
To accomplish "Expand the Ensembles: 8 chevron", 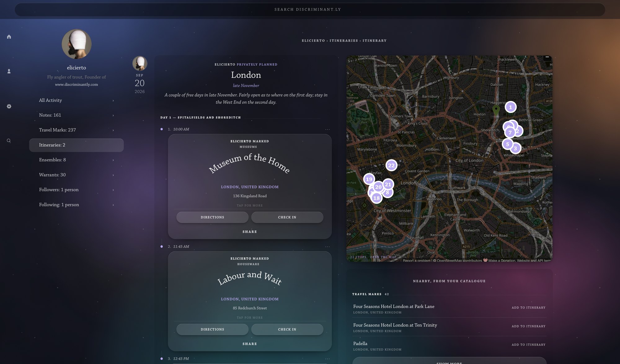I will pos(113,160).
